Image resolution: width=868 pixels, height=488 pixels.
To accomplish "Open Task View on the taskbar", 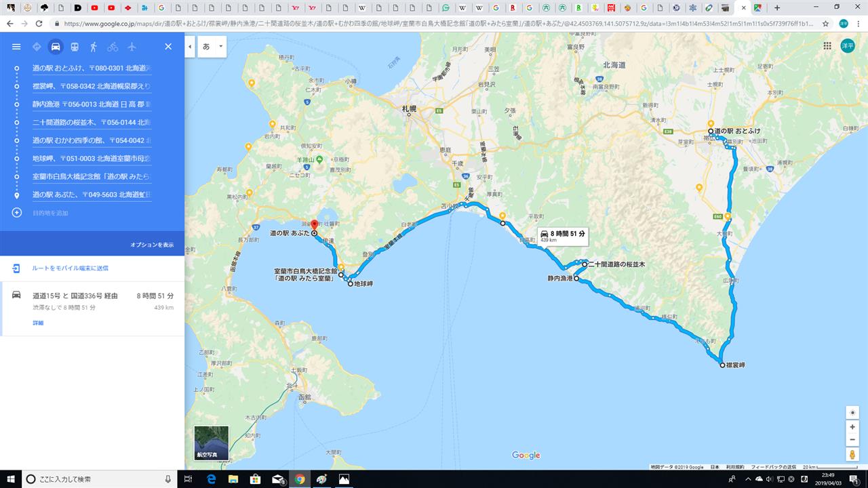I will (x=188, y=479).
